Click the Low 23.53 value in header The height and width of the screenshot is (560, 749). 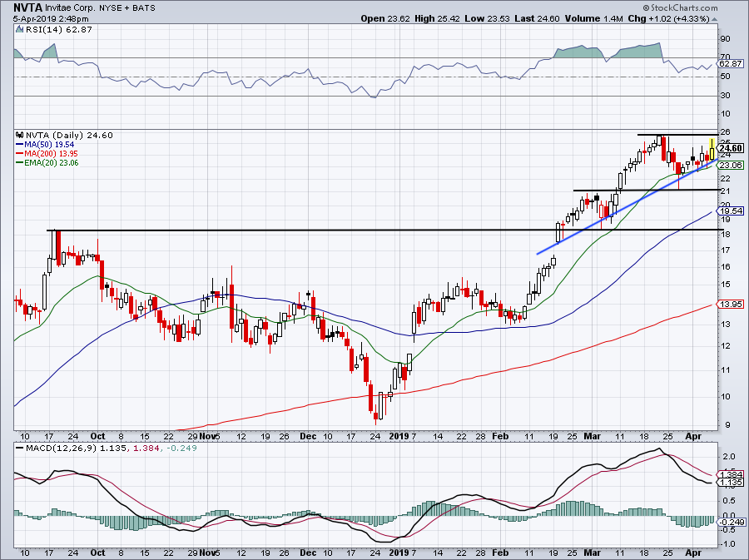pyautogui.click(x=487, y=18)
